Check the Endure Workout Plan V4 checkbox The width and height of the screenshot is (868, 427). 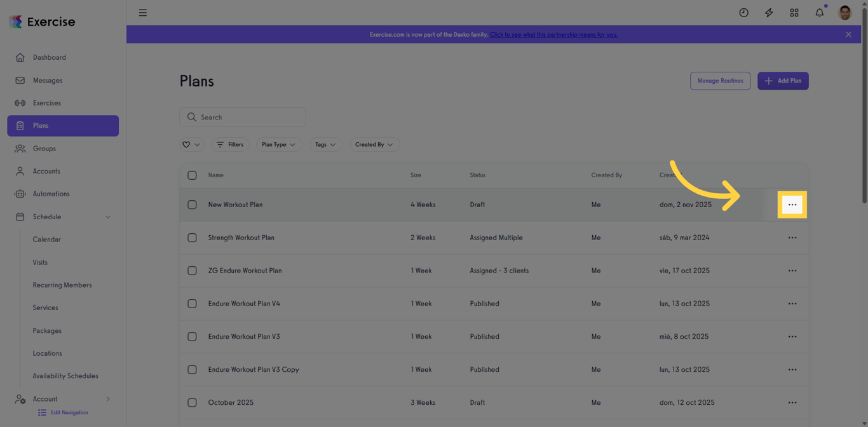click(192, 304)
